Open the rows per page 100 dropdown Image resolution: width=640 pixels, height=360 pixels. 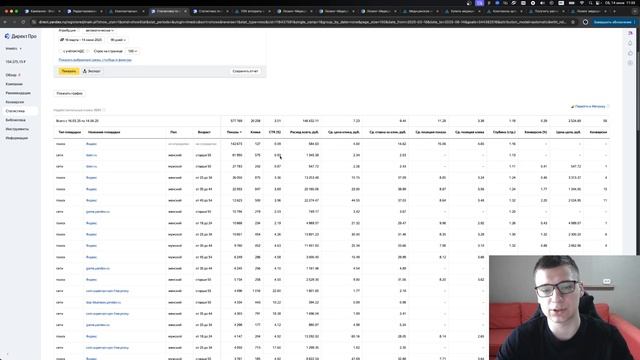tap(133, 51)
